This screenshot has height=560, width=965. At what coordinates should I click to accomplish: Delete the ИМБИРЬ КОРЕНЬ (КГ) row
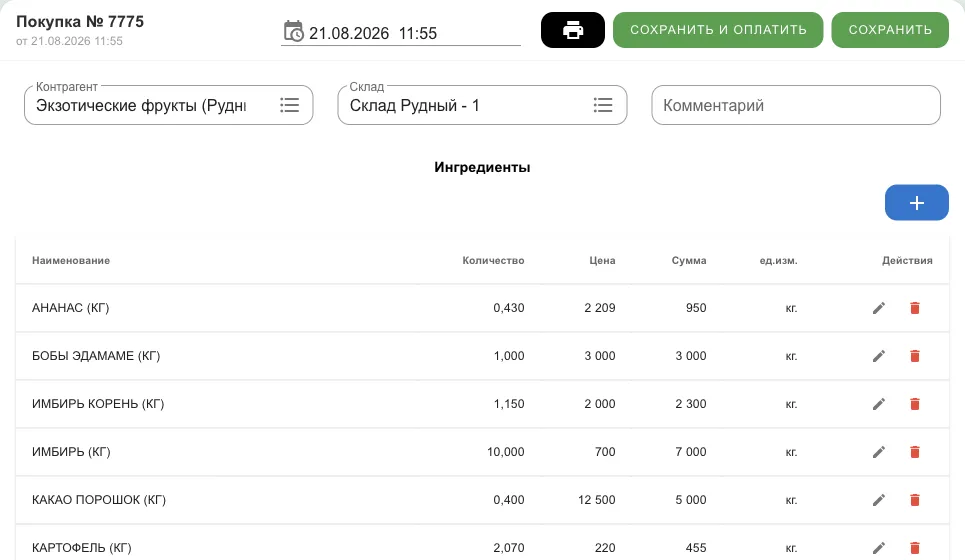coord(915,404)
